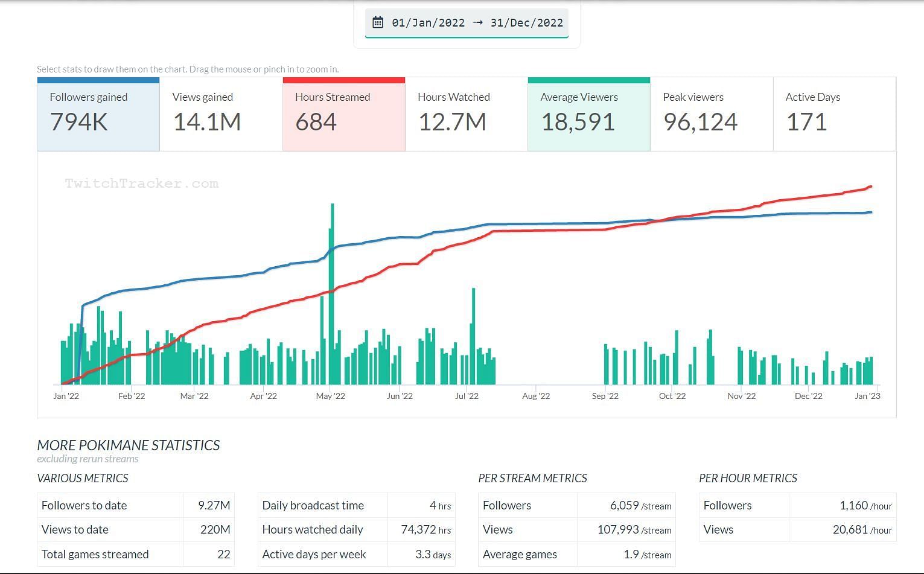Click the Feb '22 axis label
The image size is (924, 574).
[132, 396]
